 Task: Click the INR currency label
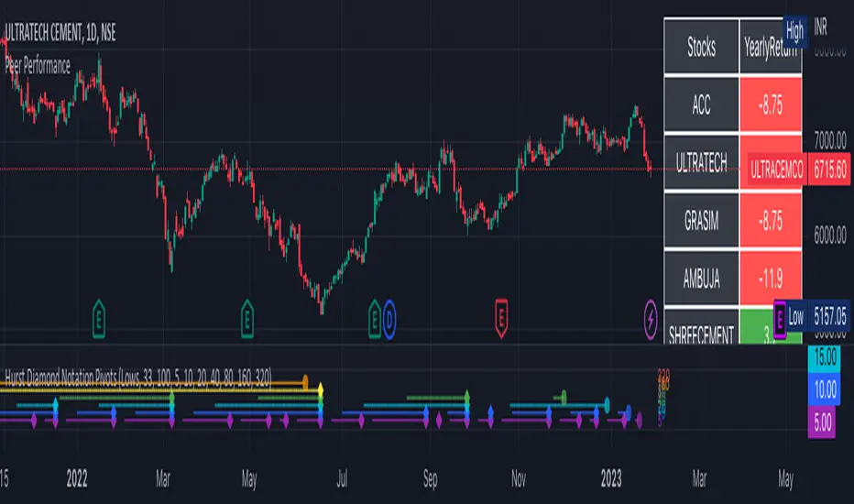coord(820,27)
